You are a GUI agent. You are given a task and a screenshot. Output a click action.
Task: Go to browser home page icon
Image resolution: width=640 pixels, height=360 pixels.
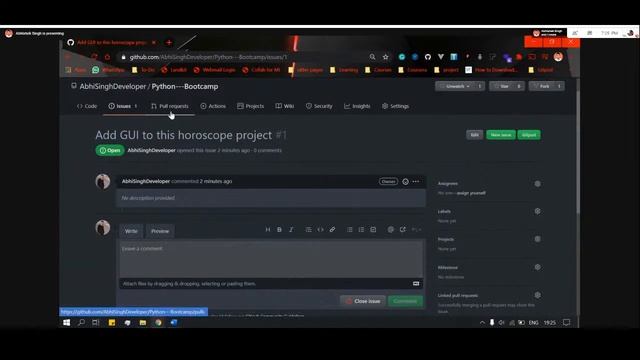(107, 57)
